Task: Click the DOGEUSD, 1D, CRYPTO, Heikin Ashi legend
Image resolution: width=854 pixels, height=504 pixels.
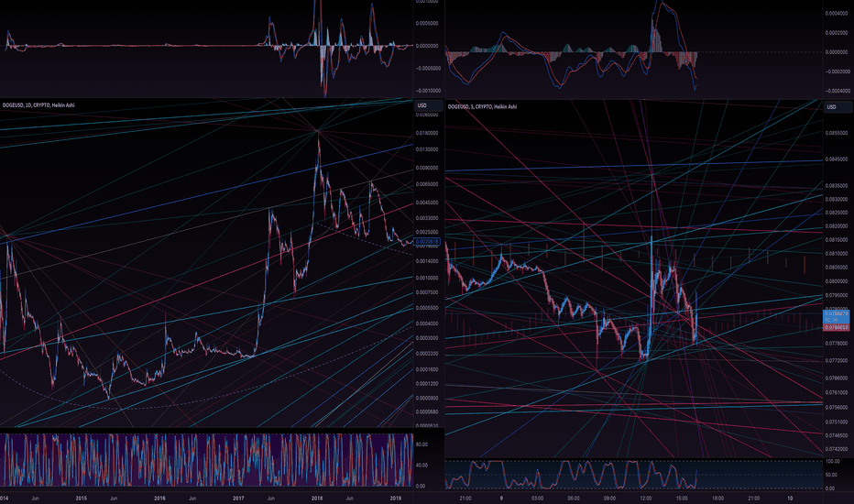Action: 38,105
